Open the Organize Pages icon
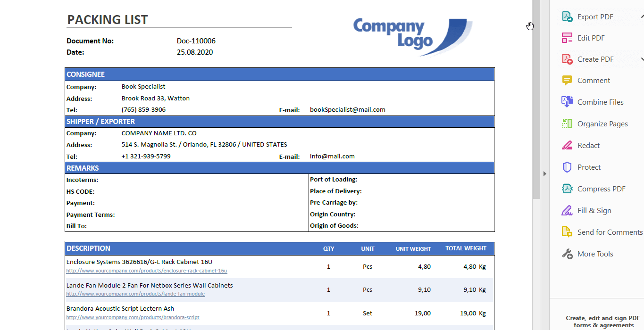This screenshot has width=644, height=330. pyautogui.click(x=567, y=124)
